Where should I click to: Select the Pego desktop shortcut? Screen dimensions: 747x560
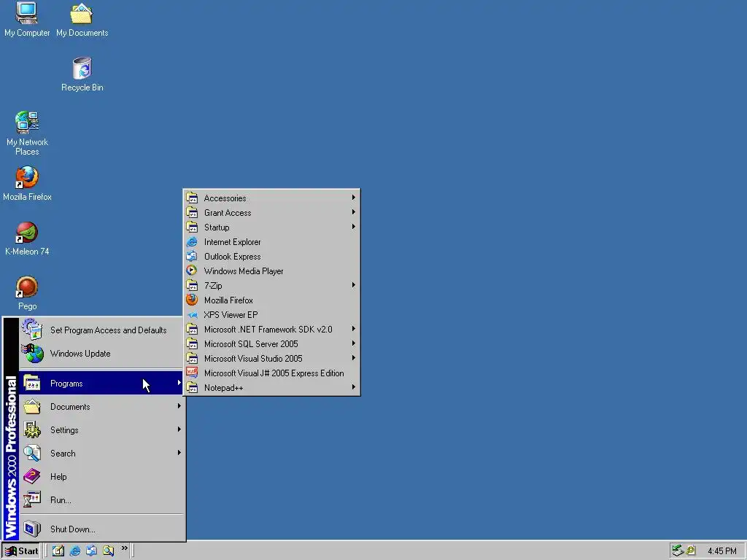pyautogui.click(x=27, y=293)
